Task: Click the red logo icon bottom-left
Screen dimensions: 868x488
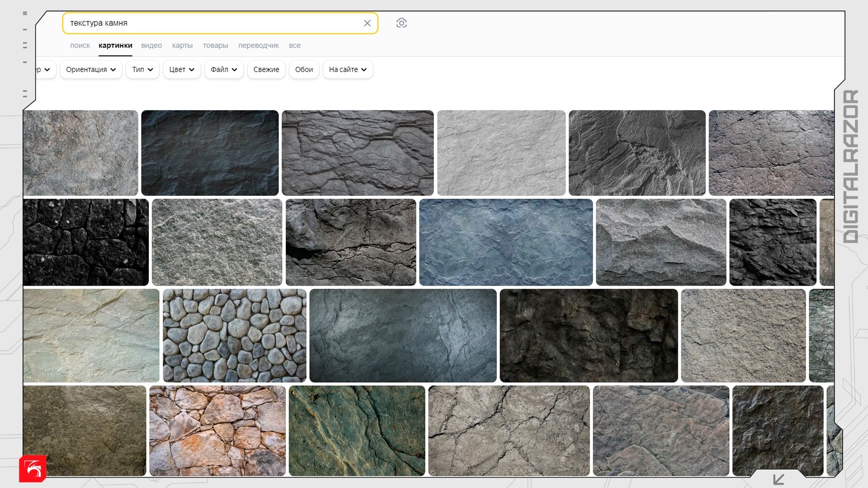Action: [33, 469]
